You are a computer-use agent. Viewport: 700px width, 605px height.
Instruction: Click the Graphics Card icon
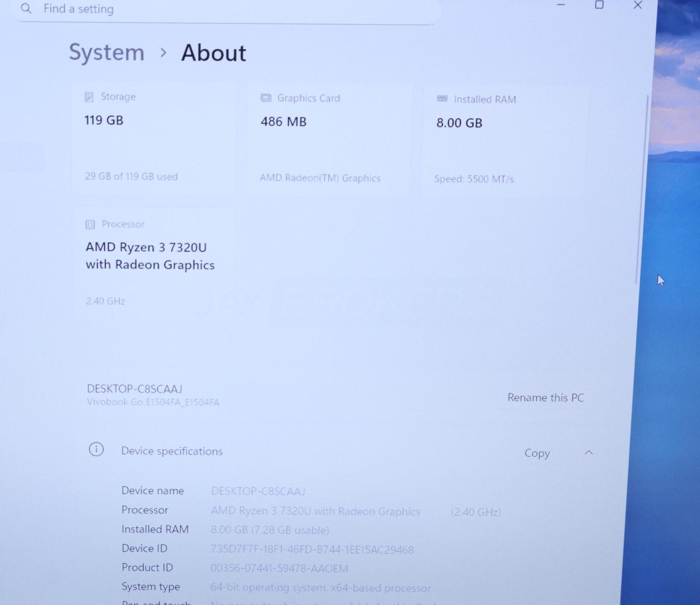[266, 98]
